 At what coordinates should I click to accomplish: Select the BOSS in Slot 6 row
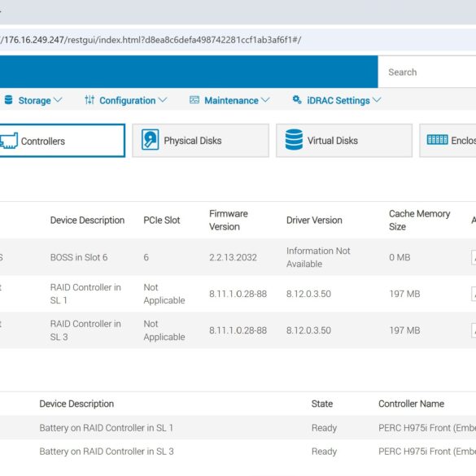coord(238,257)
